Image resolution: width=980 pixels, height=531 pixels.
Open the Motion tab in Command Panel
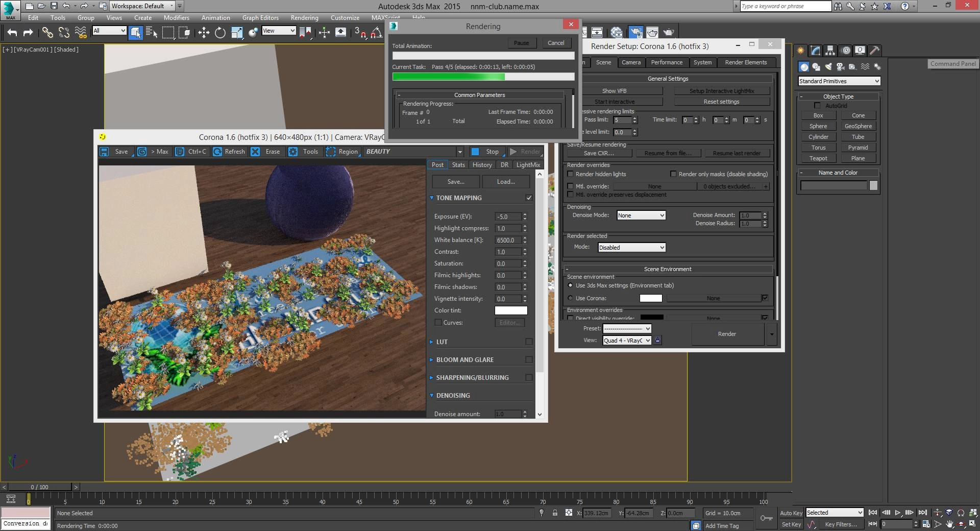tap(846, 50)
